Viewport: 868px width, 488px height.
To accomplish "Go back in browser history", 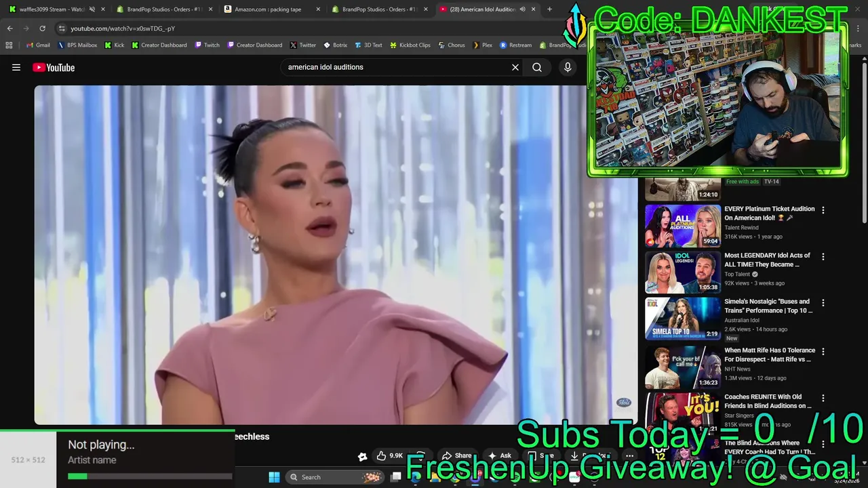I will [9, 28].
